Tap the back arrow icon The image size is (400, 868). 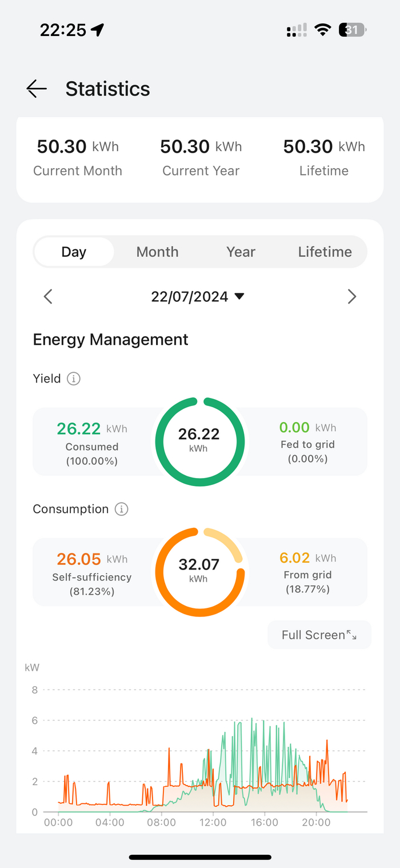[37, 89]
